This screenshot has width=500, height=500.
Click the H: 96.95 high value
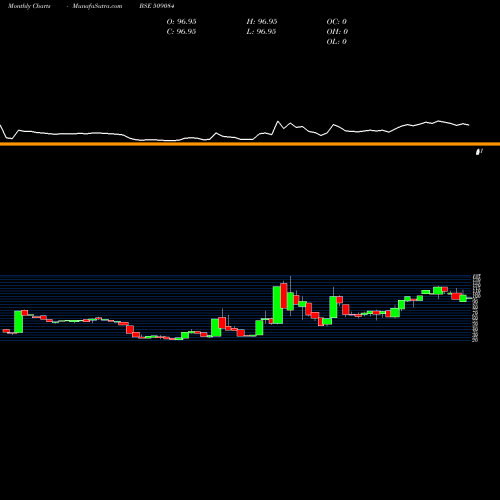pos(262,22)
